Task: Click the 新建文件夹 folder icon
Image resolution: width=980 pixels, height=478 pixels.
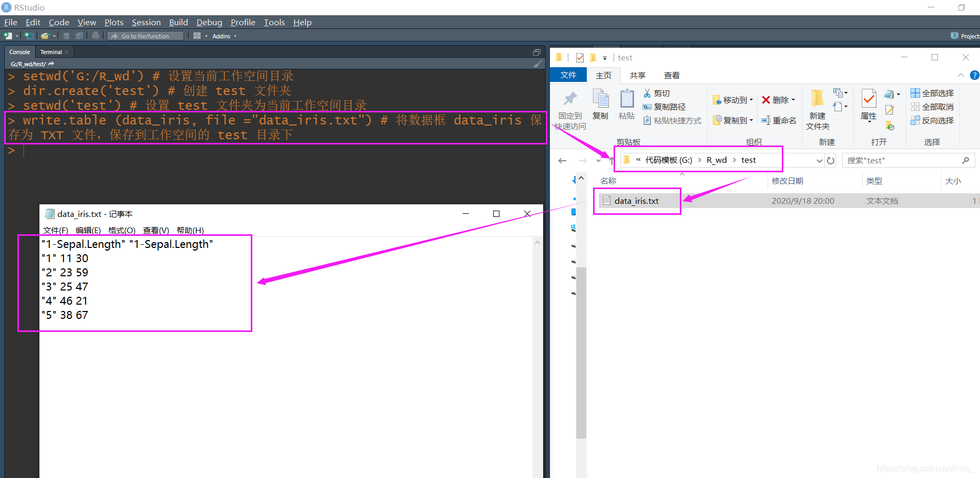Action: pos(818,99)
